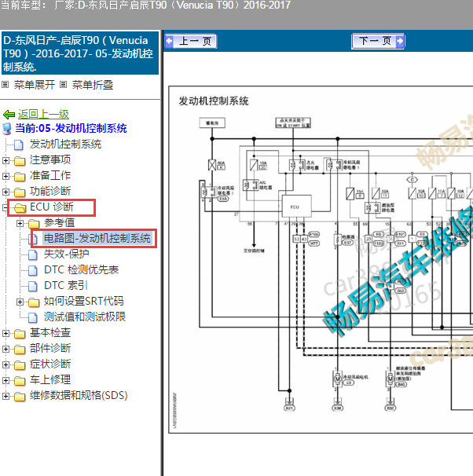Viewport: 473px width, 476px height.
Task: Click the icon before 菜单展开
Action: pos(5,85)
